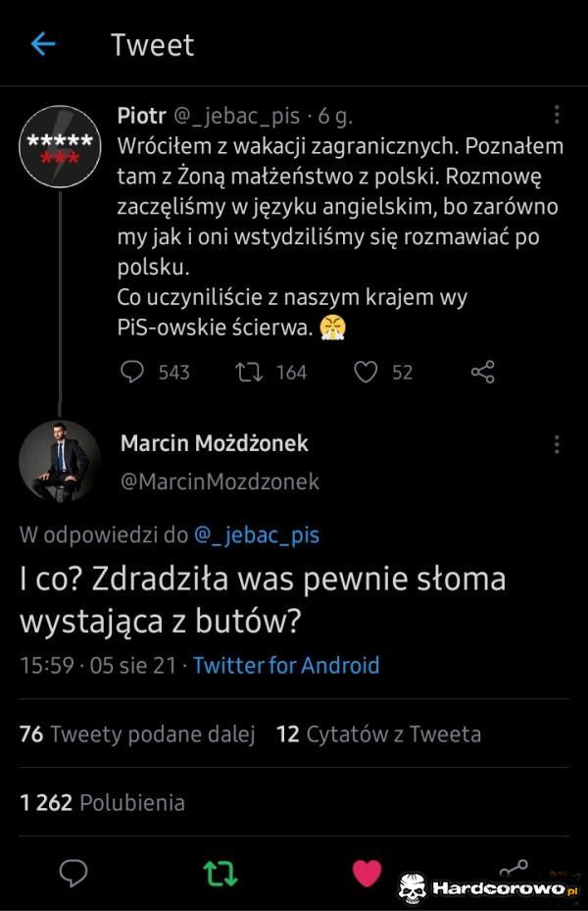Share Piotr's tweet via share icon
588x911 pixels.
pos(483,372)
